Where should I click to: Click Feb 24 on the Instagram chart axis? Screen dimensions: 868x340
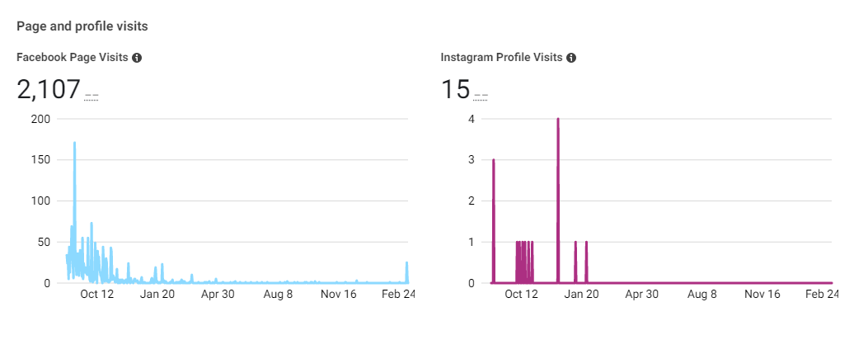pyautogui.click(x=822, y=294)
